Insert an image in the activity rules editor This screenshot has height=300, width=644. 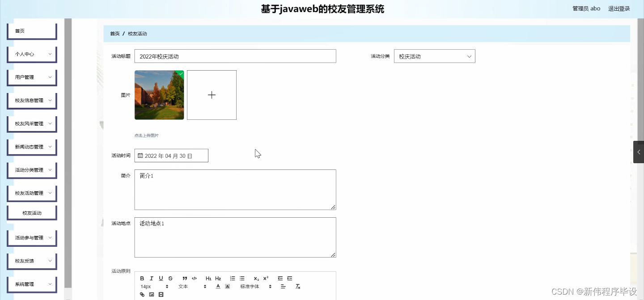pyautogui.click(x=151, y=294)
